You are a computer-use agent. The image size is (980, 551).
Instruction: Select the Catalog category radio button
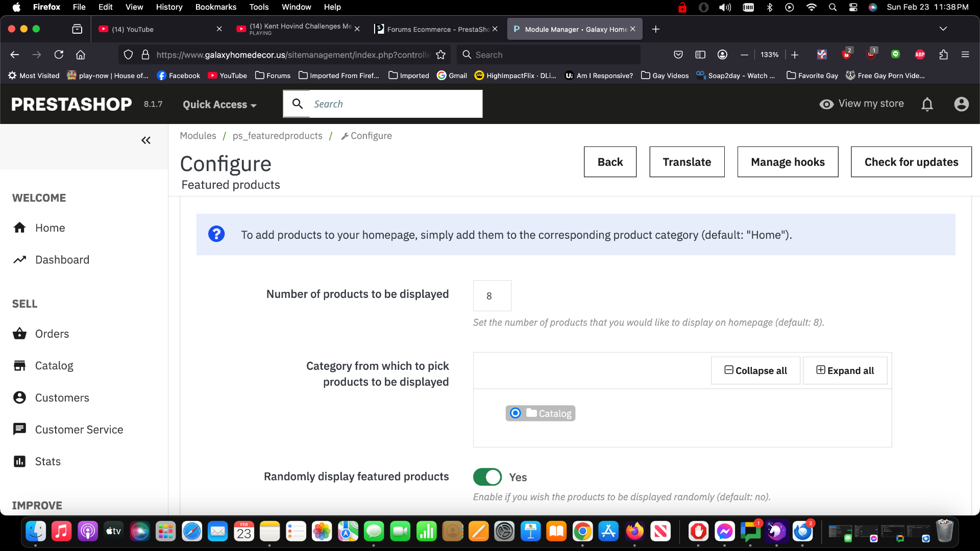(516, 413)
